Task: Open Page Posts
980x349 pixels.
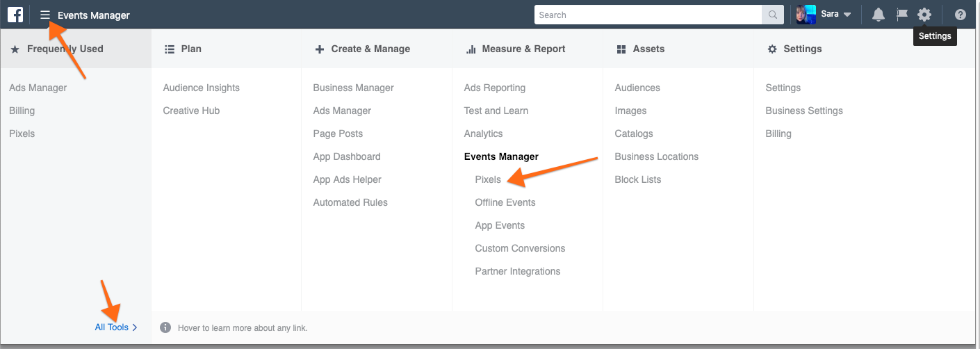Action: coord(338,133)
